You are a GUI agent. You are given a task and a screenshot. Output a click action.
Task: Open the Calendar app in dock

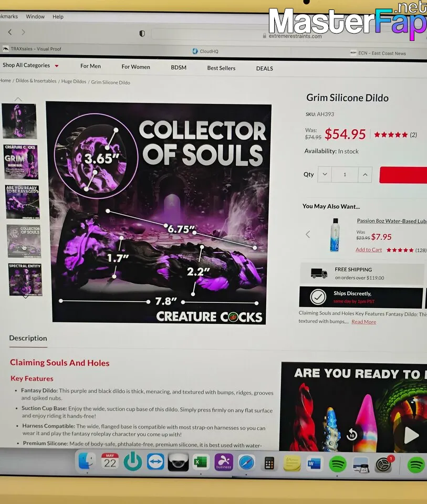110,461
